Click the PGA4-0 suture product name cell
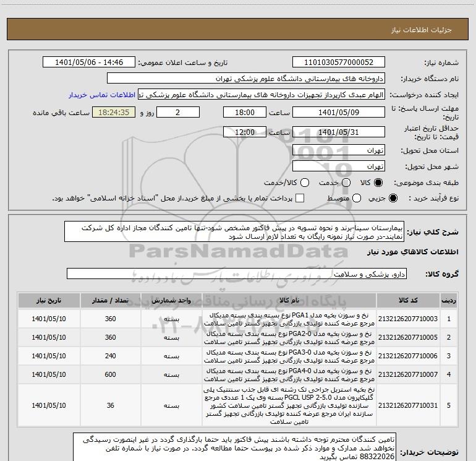The image size is (476, 461). (x=289, y=374)
